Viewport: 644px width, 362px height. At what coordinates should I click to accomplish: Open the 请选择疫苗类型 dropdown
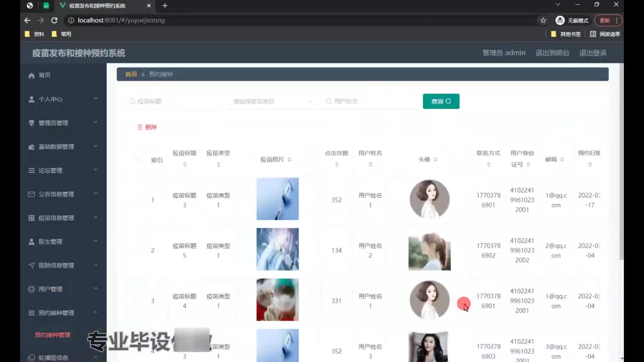click(272, 101)
